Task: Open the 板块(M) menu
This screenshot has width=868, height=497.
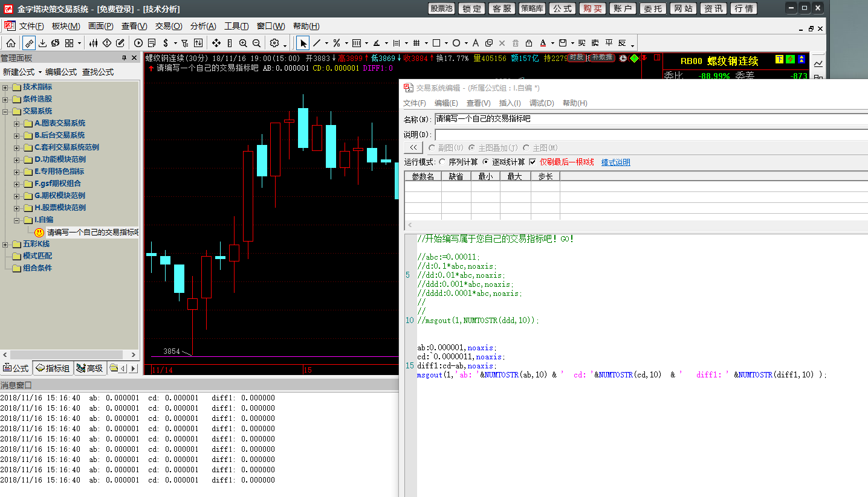Action: tap(66, 26)
